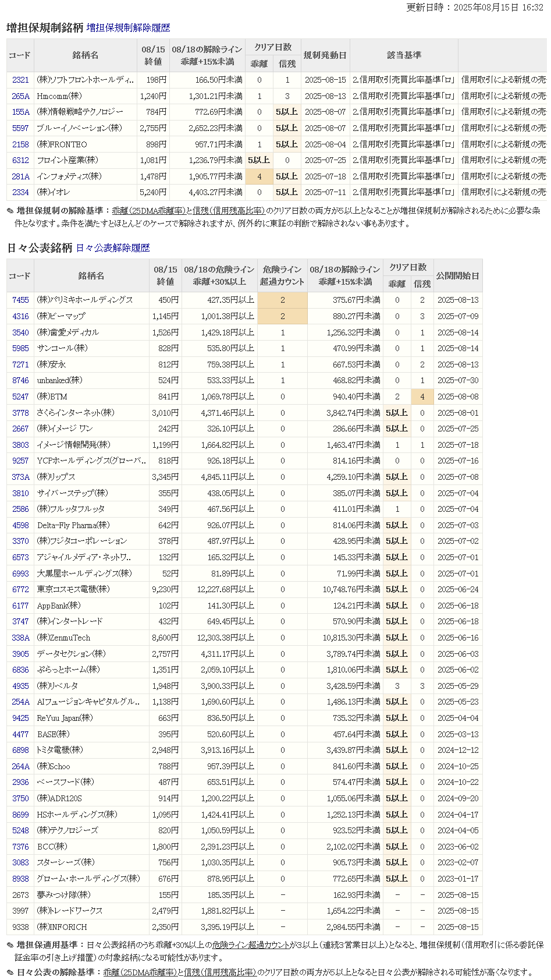Open stock code 5248 link
The height and width of the screenshot is (980, 551).
point(20,830)
